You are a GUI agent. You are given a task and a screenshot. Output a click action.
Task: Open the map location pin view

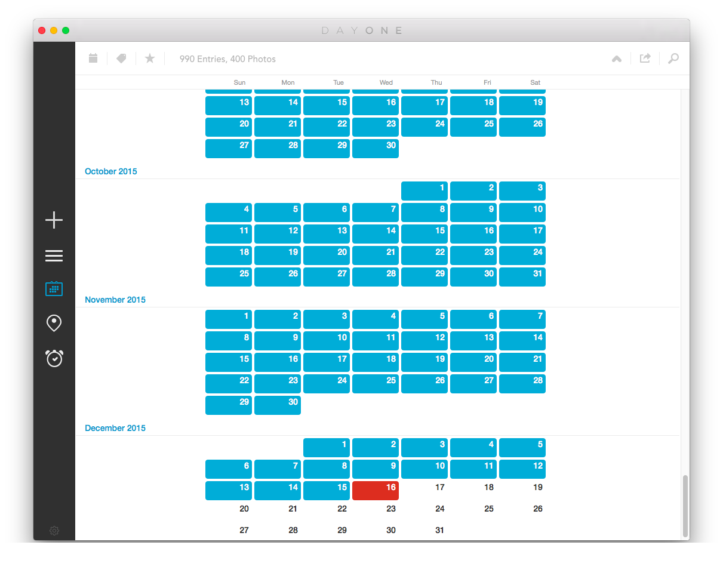coord(54,324)
